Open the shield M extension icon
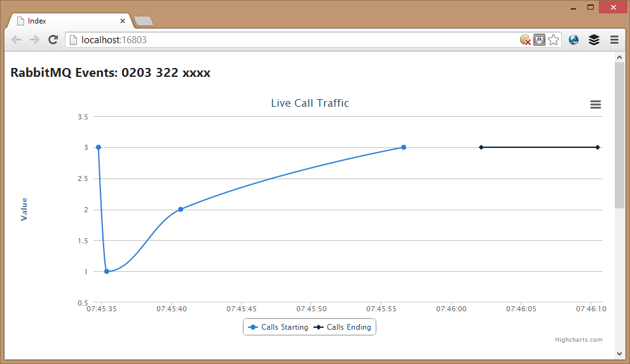The image size is (630, 364). tap(539, 40)
